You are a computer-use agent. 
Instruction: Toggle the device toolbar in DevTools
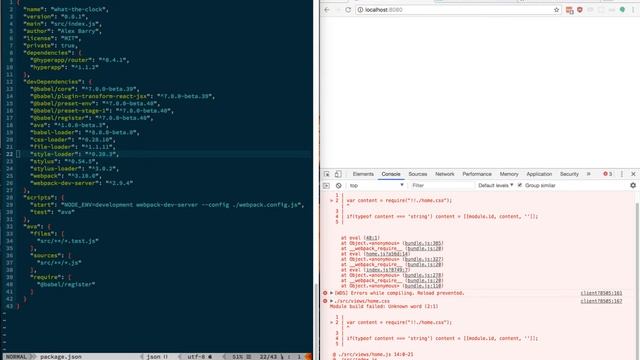pyautogui.click(x=338, y=174)
